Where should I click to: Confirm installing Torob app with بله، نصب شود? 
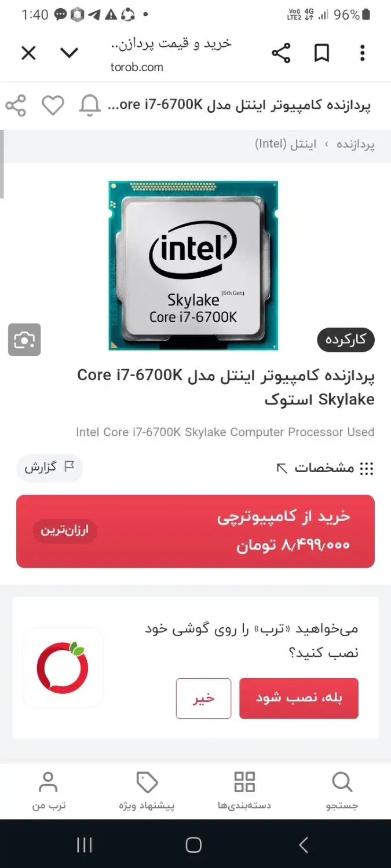(x=299, y=698)
